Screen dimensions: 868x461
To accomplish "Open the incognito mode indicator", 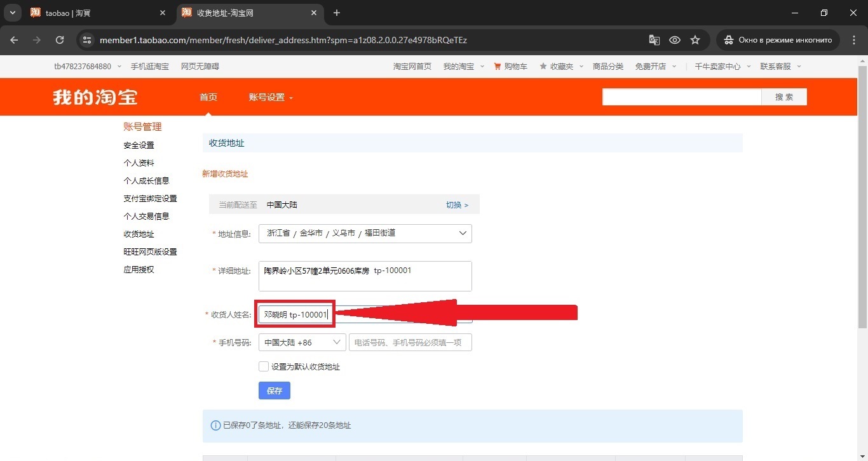I will [778, 40].
